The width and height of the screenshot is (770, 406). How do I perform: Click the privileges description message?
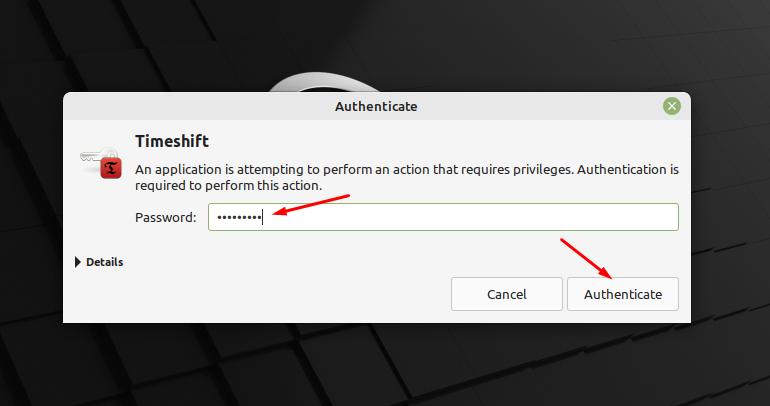click(407, 177)
